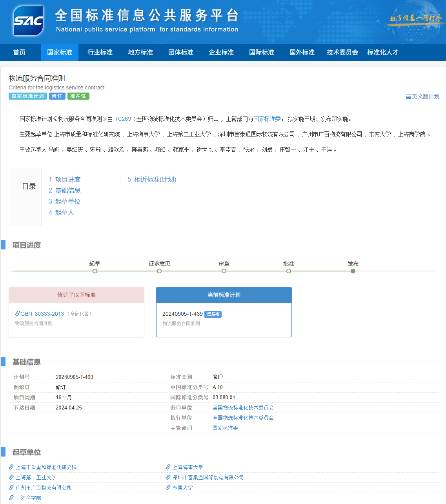Click the 修订 blue tag under title

(57, 96)
